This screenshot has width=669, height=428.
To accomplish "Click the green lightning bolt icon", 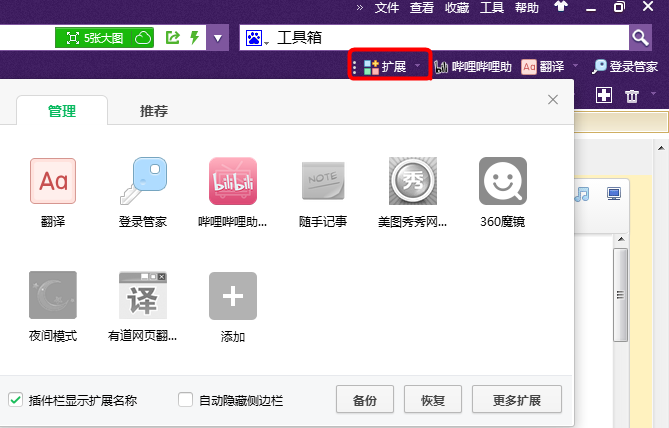I will pos(195,38).
